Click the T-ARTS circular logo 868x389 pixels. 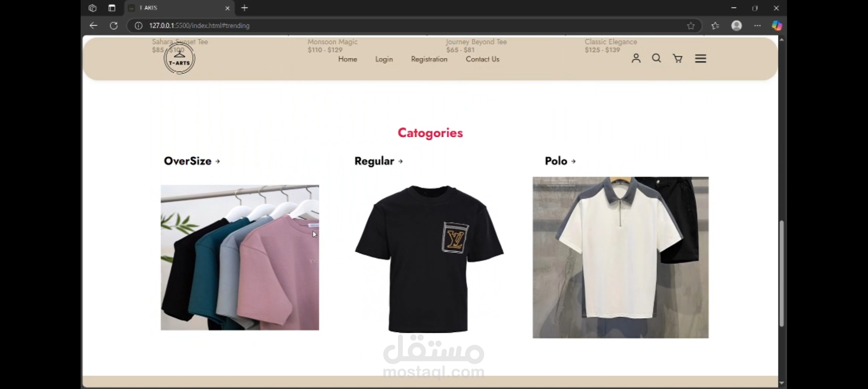coord(179,59)
